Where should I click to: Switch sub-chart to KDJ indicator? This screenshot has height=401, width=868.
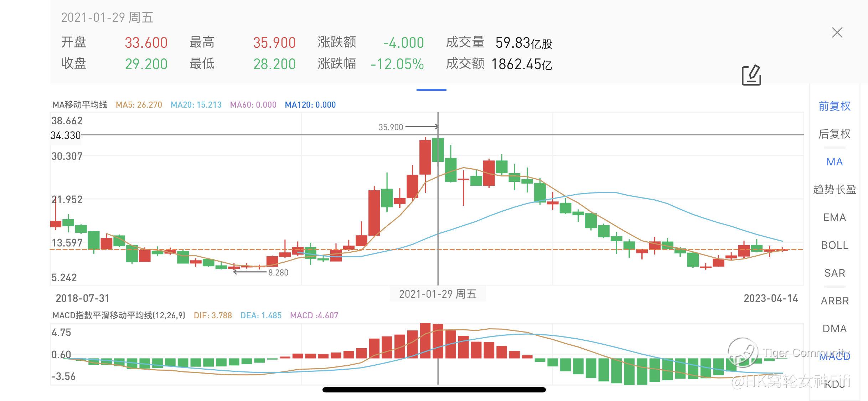834,384
